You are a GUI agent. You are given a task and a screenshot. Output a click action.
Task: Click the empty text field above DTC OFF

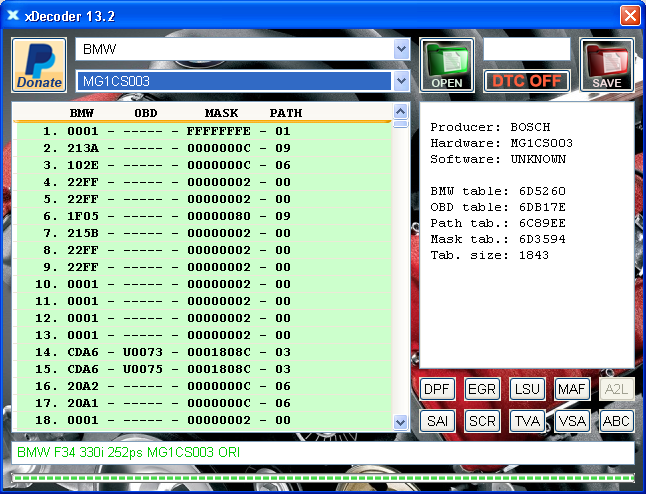[x=527, y=49]
